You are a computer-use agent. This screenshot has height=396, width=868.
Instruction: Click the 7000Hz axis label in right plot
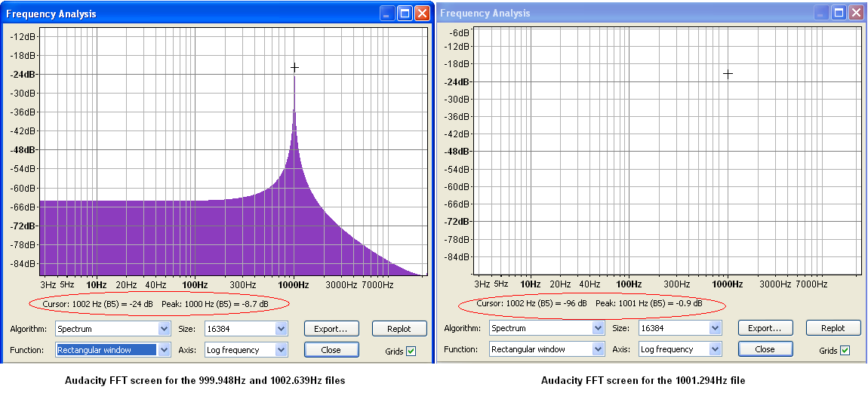tap(811, 284)
